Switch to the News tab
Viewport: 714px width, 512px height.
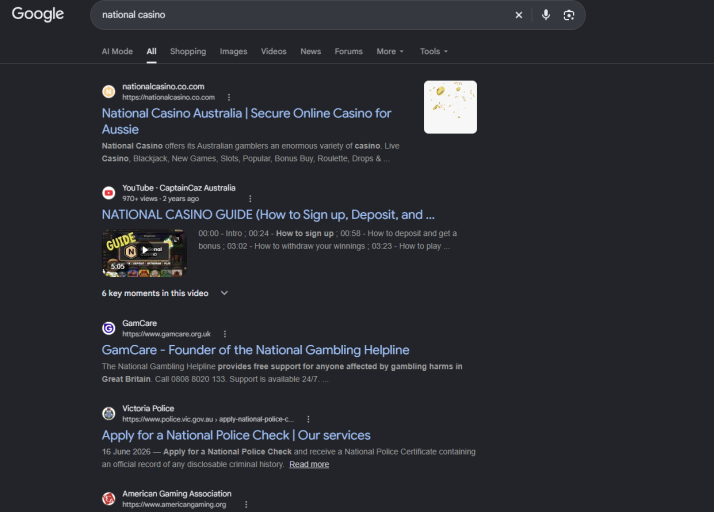(311, 51)
